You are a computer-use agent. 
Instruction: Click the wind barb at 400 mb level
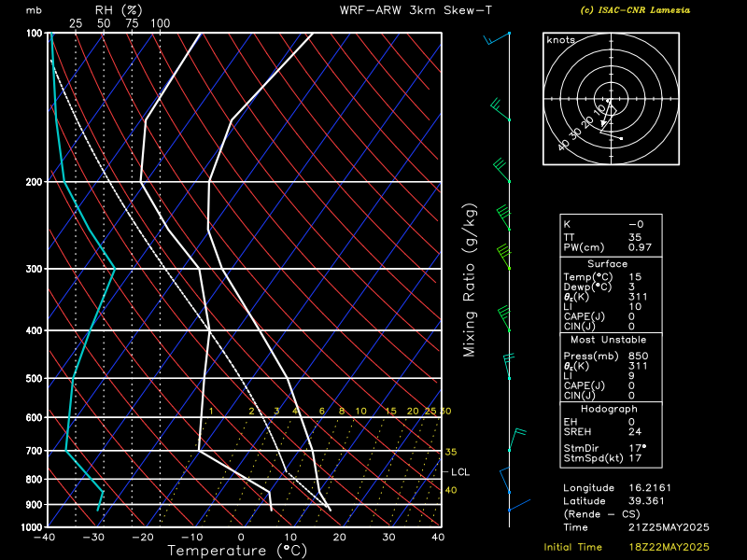pyautogui.click(x=504, y=318)
